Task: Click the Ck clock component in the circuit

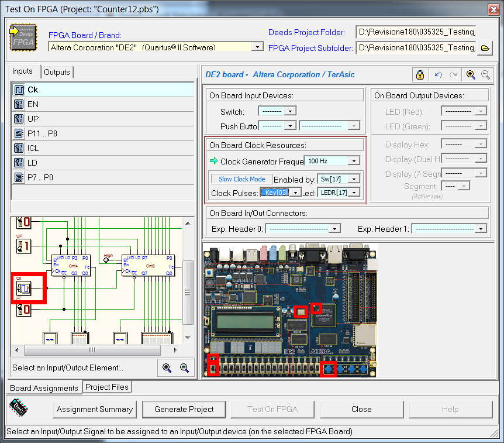Action: 24,289
